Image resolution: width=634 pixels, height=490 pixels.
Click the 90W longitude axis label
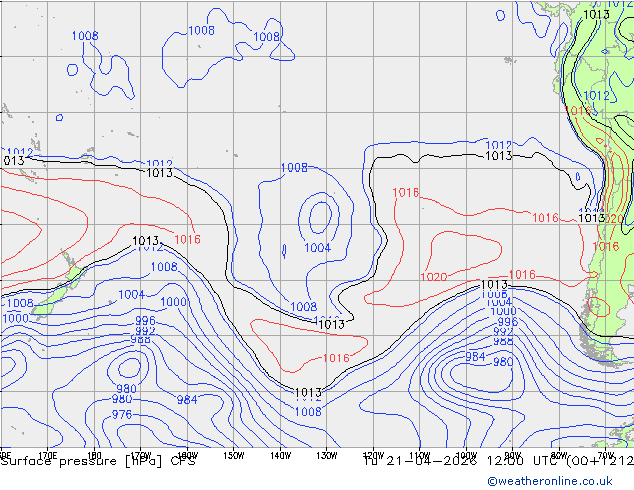tap(513, 455)
